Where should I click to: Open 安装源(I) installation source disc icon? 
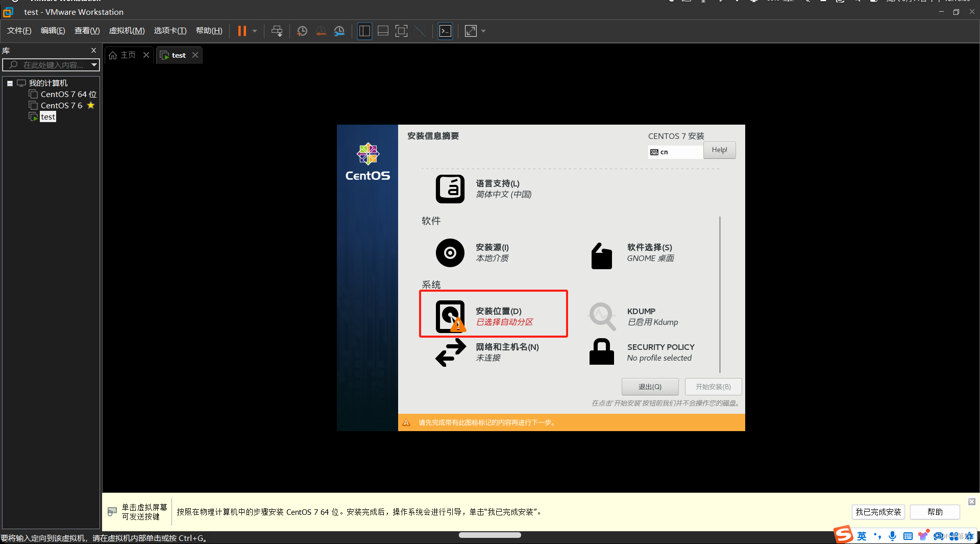click(x=450, y=253)
